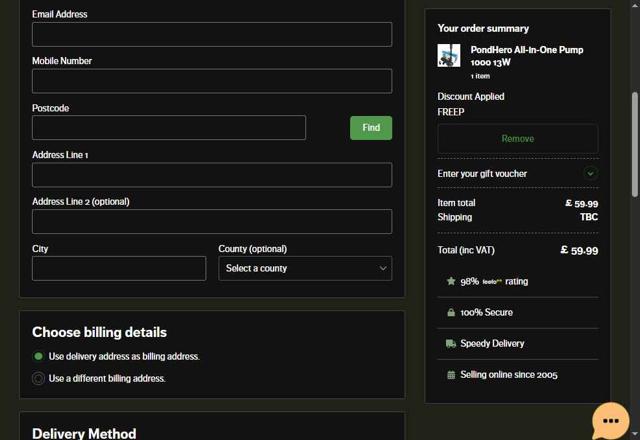The height and width of the screenshot is (440, 640).
Task: Click the Selling online since 2005 text
Action: 509,375
